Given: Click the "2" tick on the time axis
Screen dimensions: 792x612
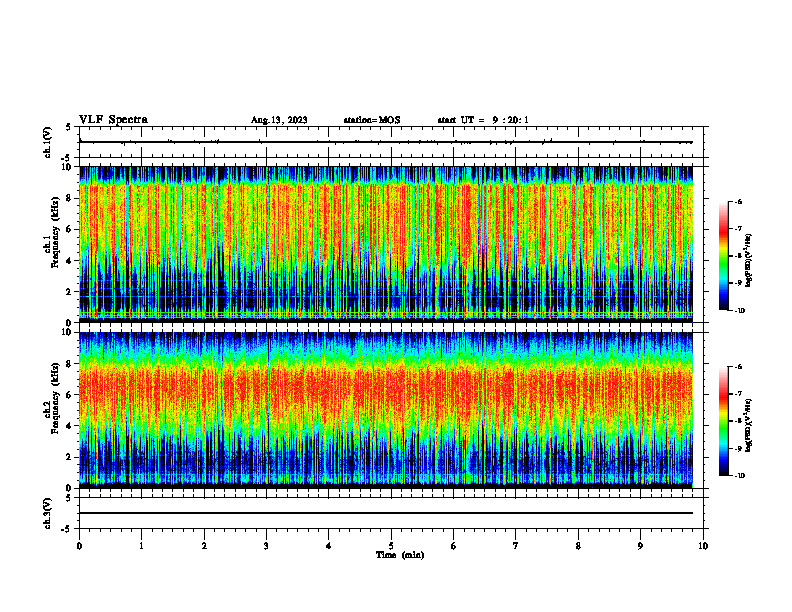Looking at the screenshot, I should (x=204, y=546).
